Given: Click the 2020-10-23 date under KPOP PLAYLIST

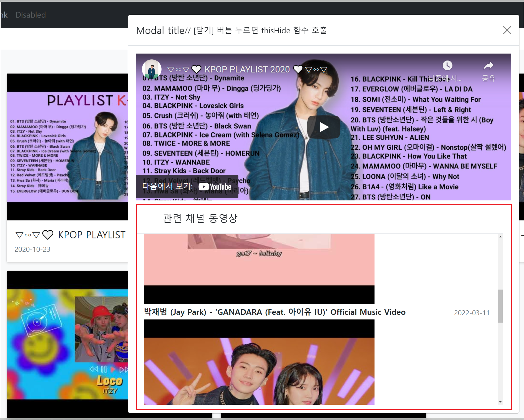Looking at the screenshot, I should point(32,249).
